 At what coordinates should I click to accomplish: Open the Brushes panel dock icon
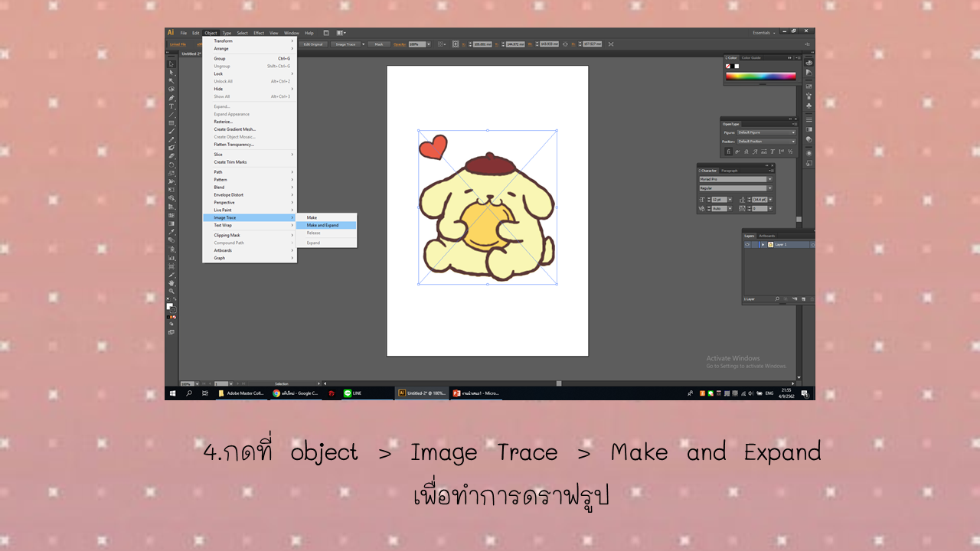coord(809,96)
